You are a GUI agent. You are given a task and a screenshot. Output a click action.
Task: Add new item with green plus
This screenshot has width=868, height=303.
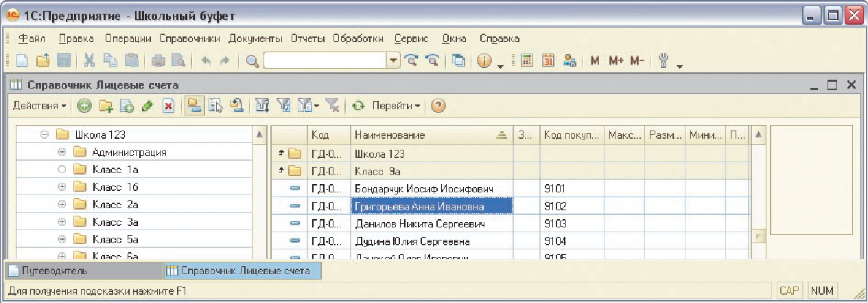coord(84,106)
